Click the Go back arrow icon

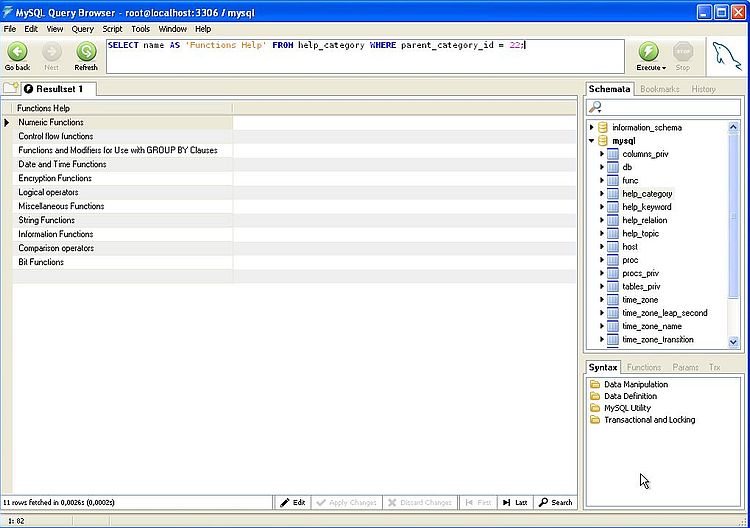point(17,51)
